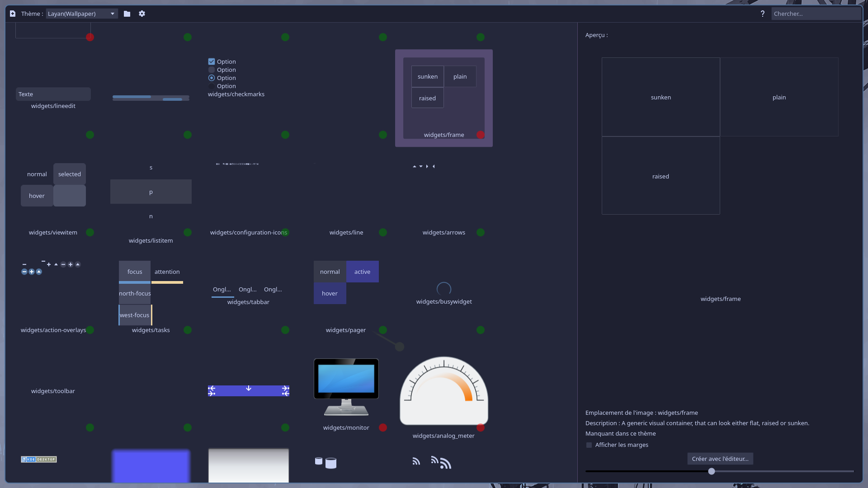The image size is (868, 488).
Task: Open the theme folder icon
Action: point(127,14)
